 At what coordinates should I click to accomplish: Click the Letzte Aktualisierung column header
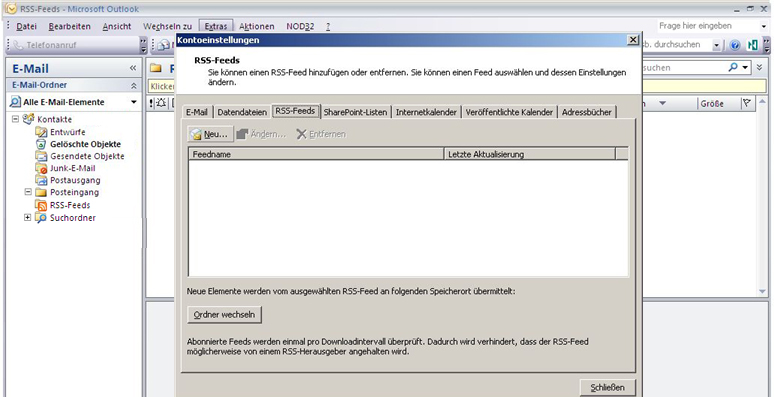(x=530, y=154)
